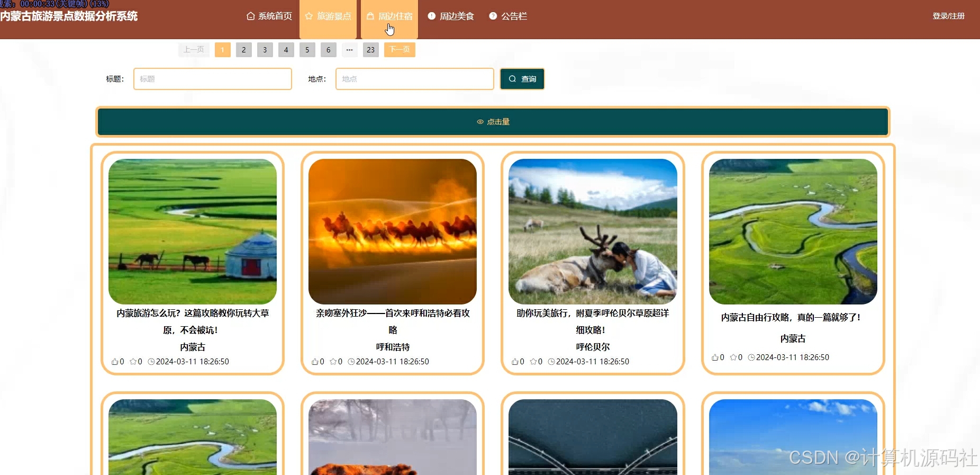This screenshot has width=980, height=475.
Task: Go to the previous page with 上一页
Action: pos(194,50)
